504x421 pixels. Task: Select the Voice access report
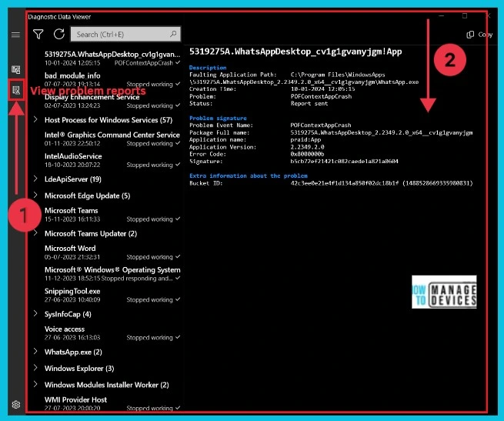pyautogui.click(x=112, y=333)
